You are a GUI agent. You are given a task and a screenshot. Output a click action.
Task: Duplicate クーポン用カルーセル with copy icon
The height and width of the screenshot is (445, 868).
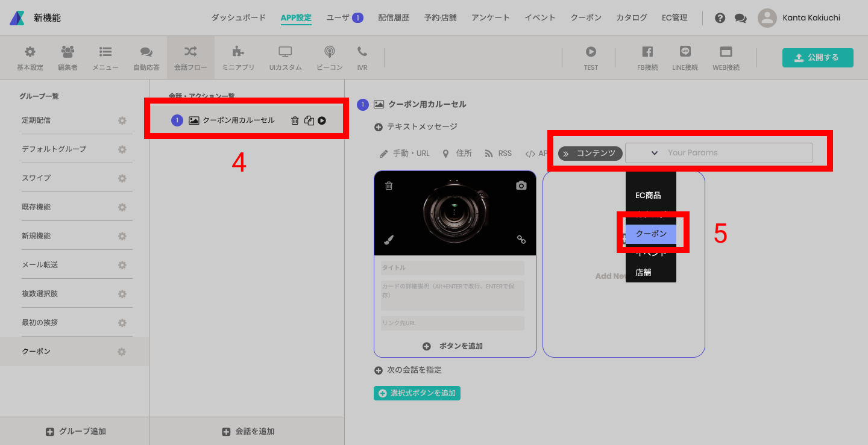coord(309,120)
